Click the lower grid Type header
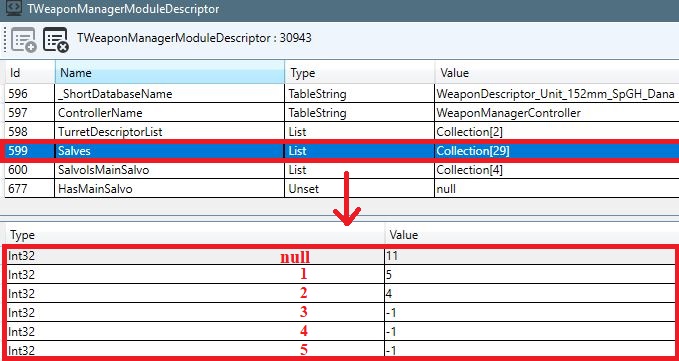 pyautogui.click(x=195, y=235)
